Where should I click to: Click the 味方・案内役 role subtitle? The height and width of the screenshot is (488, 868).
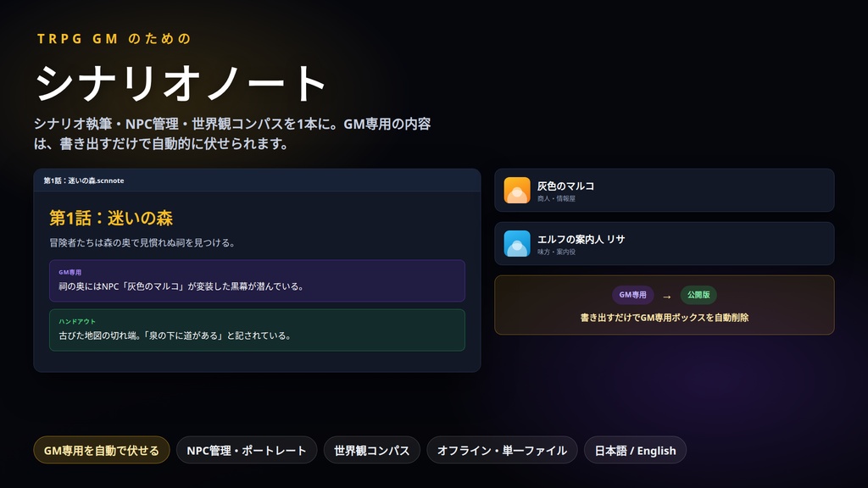click(556, 252)
